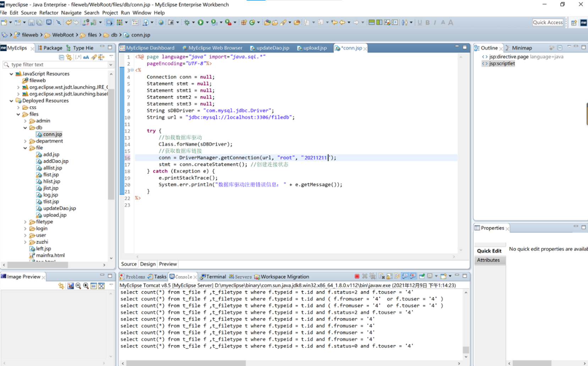The width and height of the screenshot is (588, 366).
Task: Select the MyEclipse perspective icon
Action: click(583, 22)
